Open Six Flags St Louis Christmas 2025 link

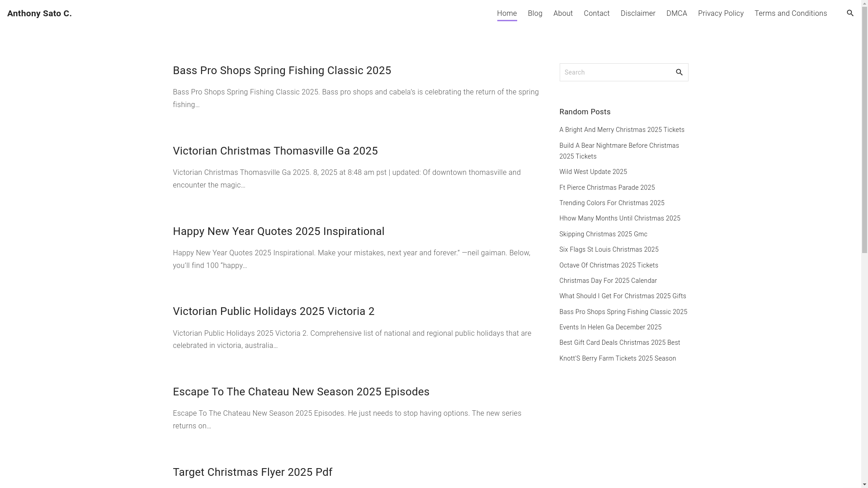pyautogui.click(x=609, y=249)
